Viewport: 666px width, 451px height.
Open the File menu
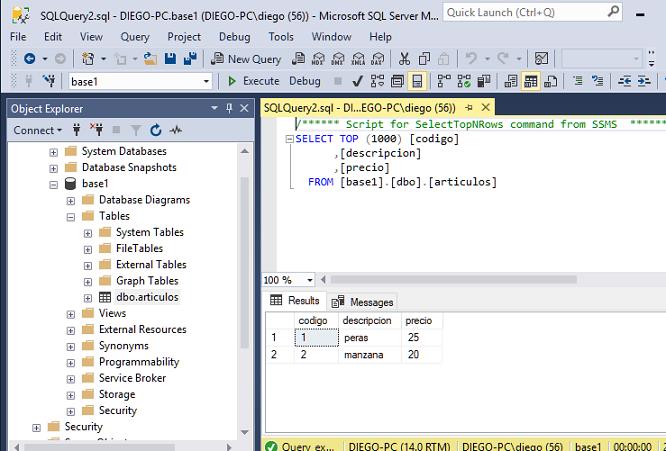18,37
